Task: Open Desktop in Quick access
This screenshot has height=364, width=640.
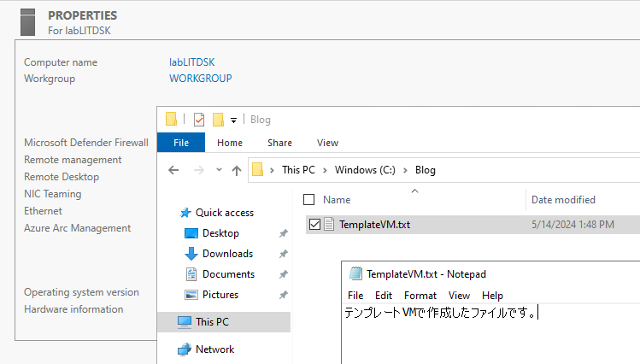Action: click(x=220, y=233)
